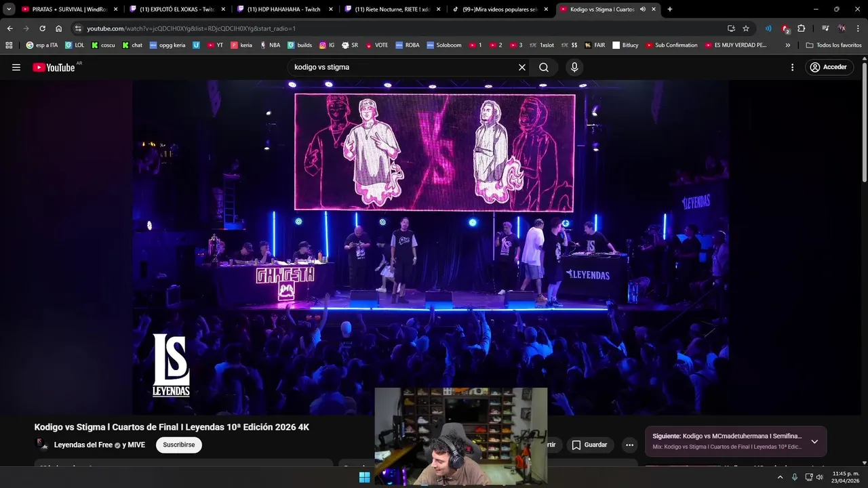The height and width of the screenshot is (488, 868).
Task: Show more bookmarks with the double chevron
Action: click(x=787, y=45)
